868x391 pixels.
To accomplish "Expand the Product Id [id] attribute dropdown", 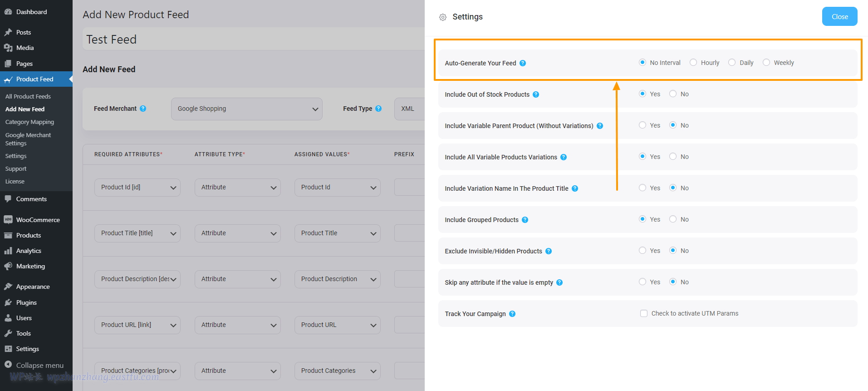I will click(137, 188).
